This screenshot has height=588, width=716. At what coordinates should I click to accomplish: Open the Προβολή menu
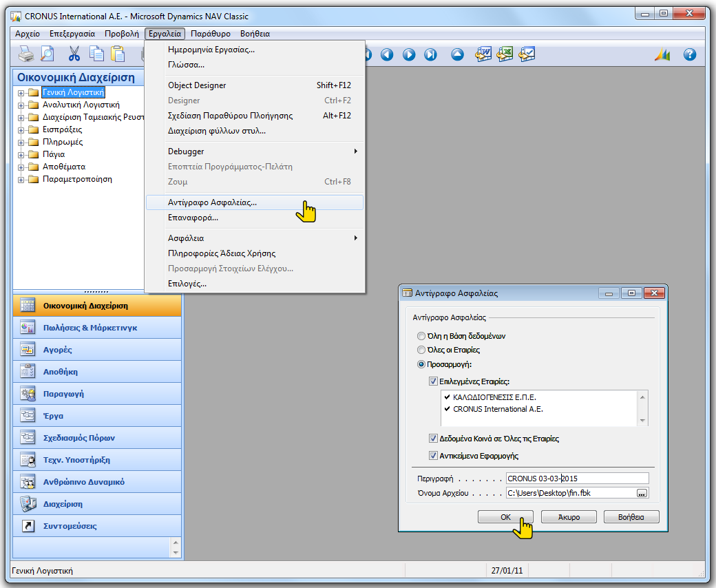coord(121,34)
